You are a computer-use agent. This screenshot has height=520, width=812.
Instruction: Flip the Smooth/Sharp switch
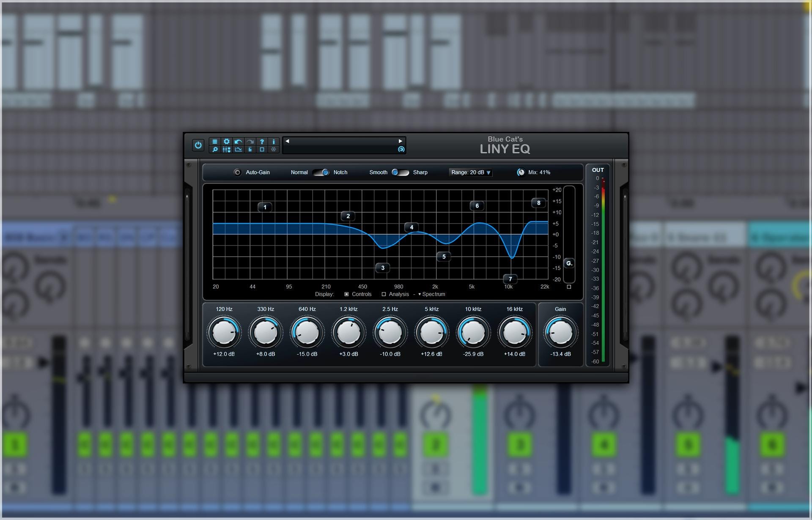point(400,172)
